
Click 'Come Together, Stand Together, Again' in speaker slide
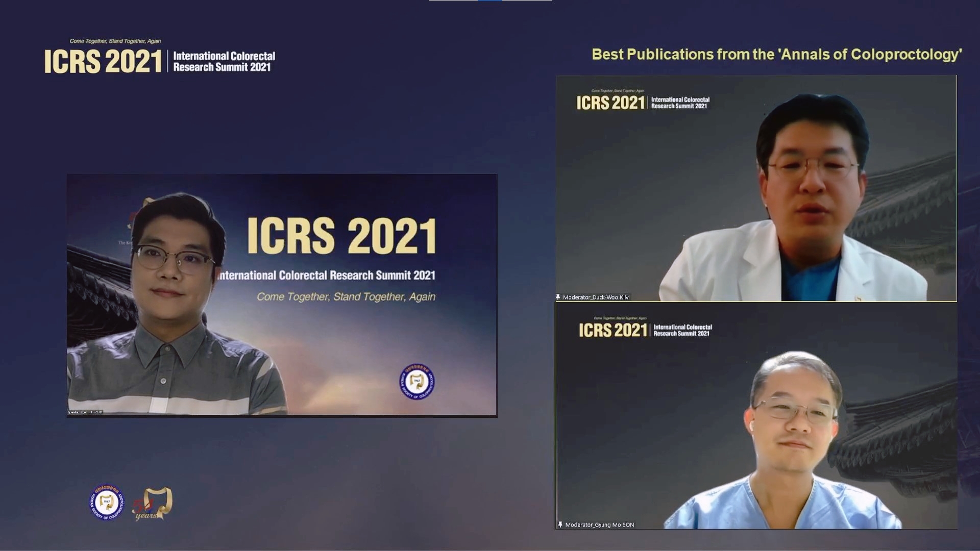(x=346, y=297)
